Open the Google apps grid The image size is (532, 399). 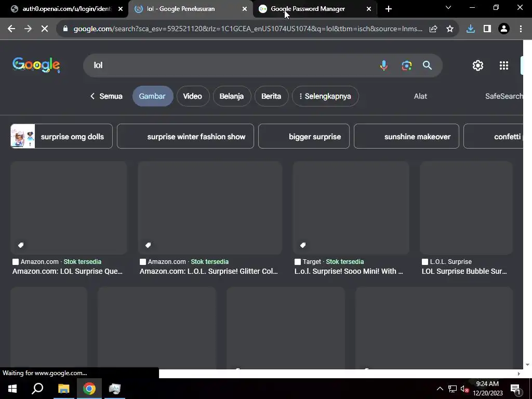[x=504, y=65]
